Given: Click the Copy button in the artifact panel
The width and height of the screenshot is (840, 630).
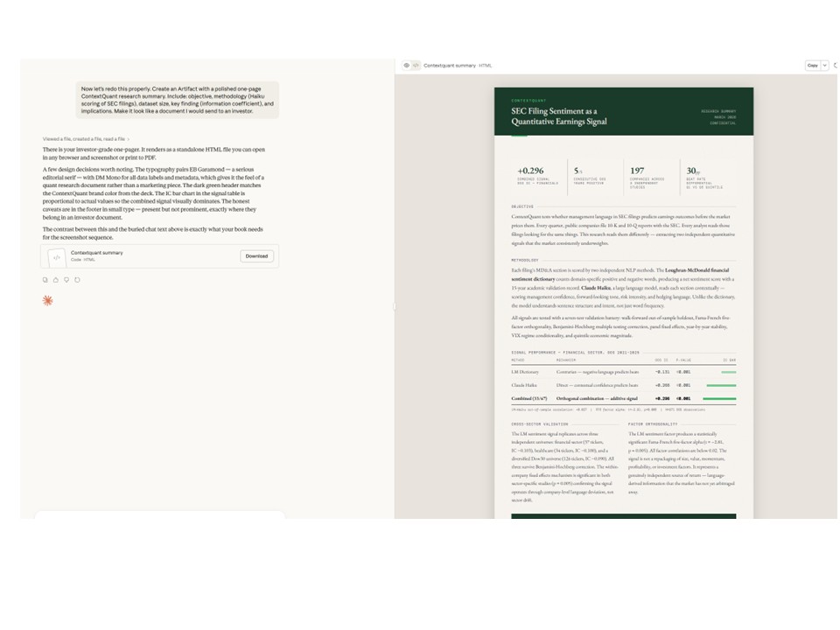Looking at the screenshot, I should 810,66.
